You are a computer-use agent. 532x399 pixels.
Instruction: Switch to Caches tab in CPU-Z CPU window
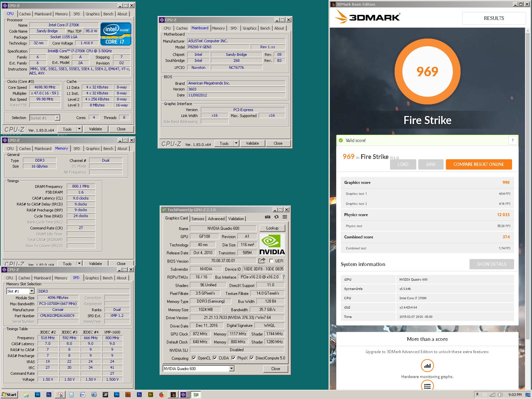25,14
